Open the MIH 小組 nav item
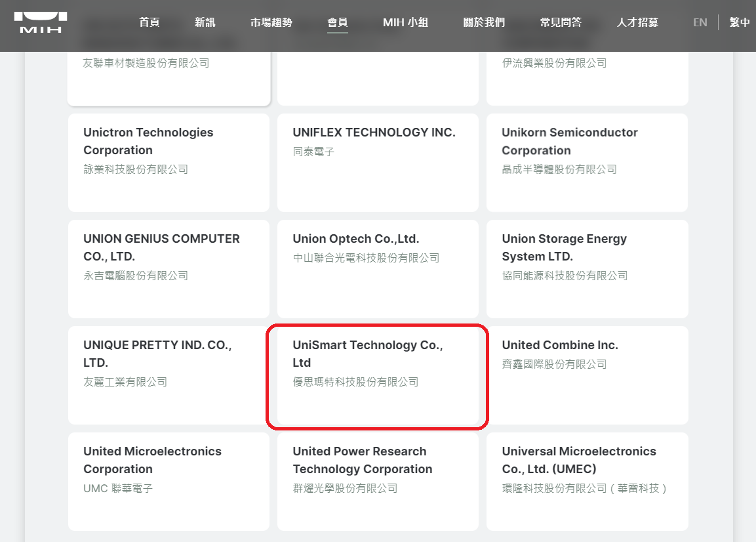 (405, 22)
